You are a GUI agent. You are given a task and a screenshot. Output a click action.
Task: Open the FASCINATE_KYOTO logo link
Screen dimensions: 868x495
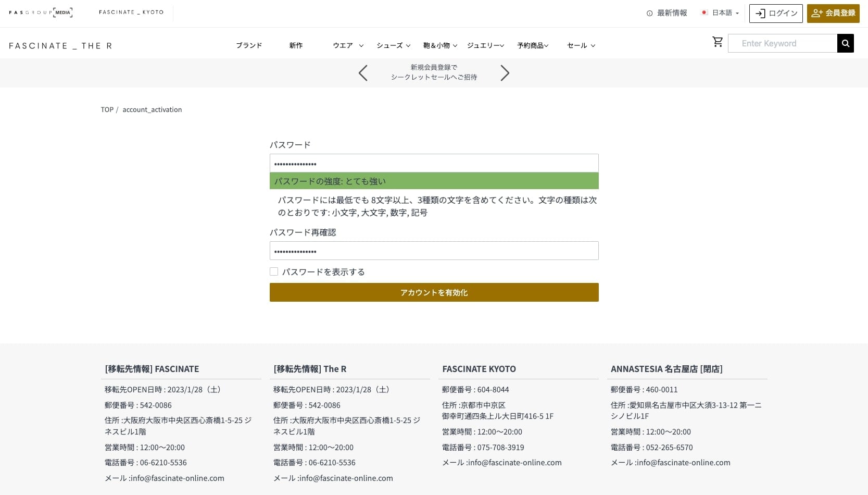tap(131, 12)
